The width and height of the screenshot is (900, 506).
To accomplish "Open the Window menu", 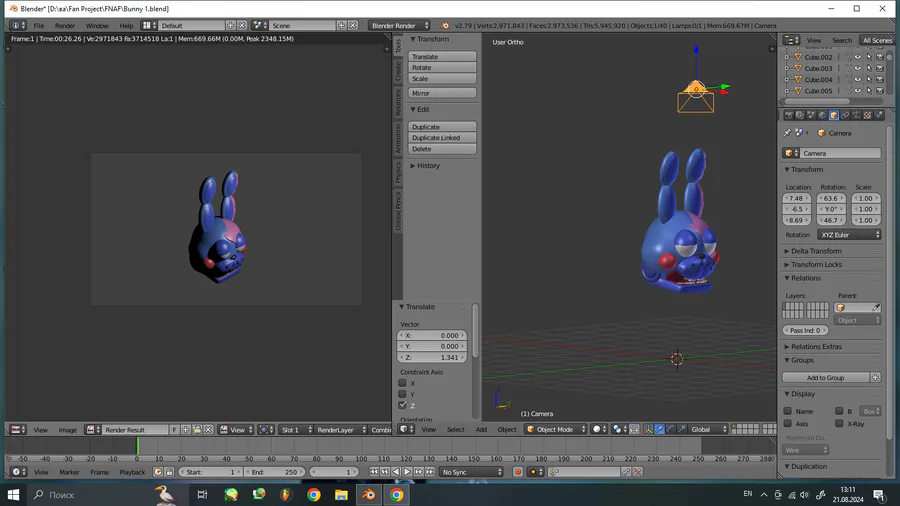I will tap(97, 26).
